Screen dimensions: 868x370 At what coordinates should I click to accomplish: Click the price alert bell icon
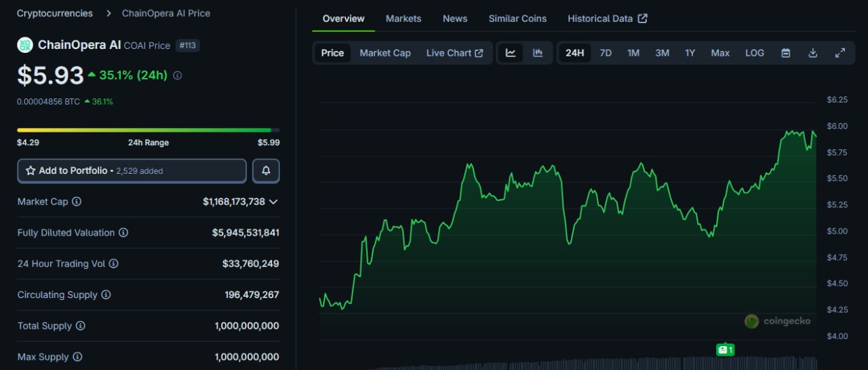click(x=266, y=171)
